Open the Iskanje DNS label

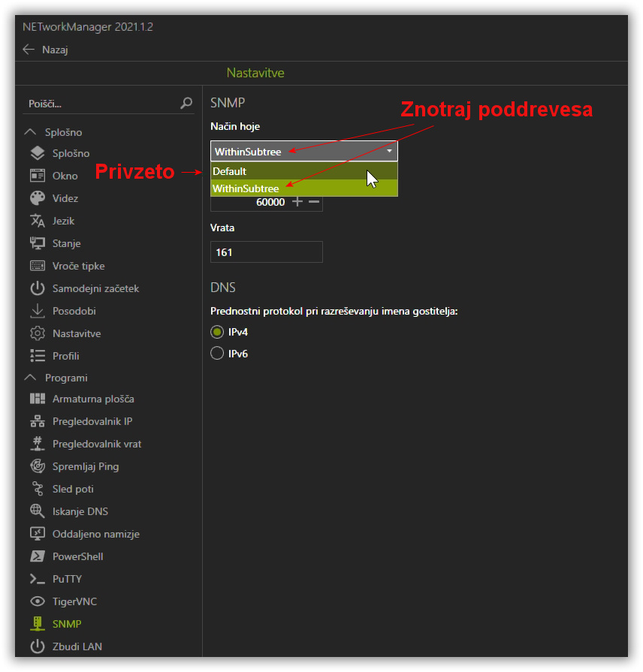click(80, 512)
